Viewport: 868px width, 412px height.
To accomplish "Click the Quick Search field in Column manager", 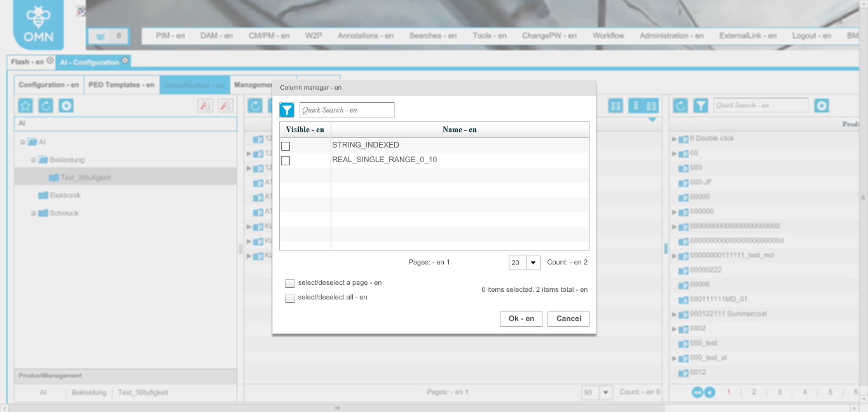I will point(347,109).
